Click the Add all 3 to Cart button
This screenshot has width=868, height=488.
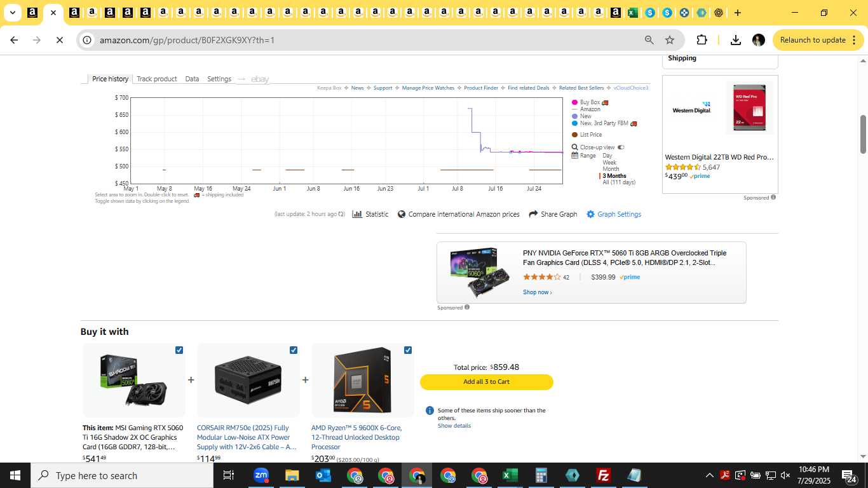pos(487,382)
